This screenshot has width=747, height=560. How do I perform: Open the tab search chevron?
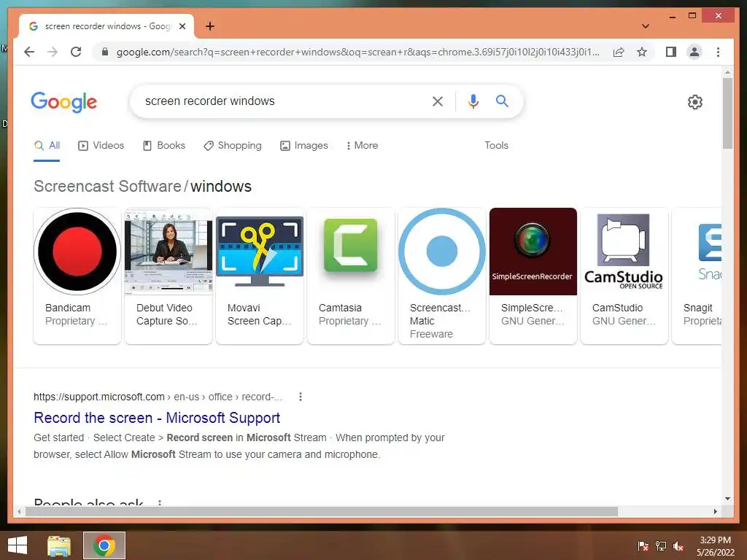[x=645, y=26]
